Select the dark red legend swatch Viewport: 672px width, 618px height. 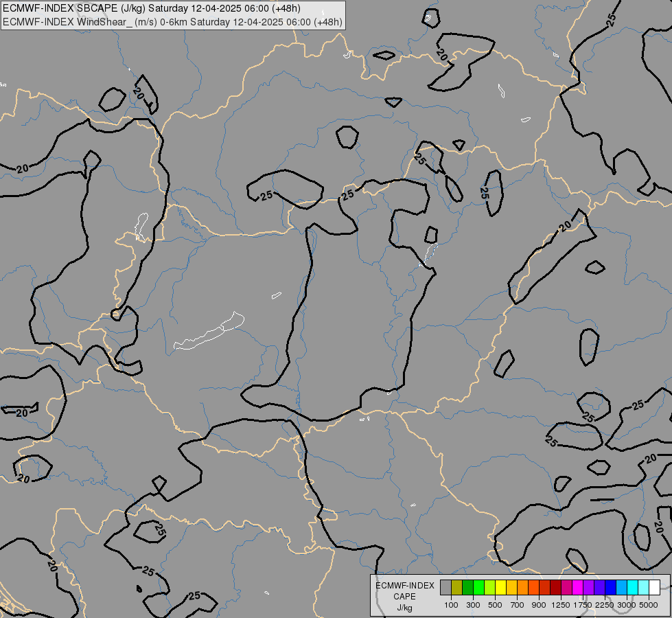click(x=555, y=587)
